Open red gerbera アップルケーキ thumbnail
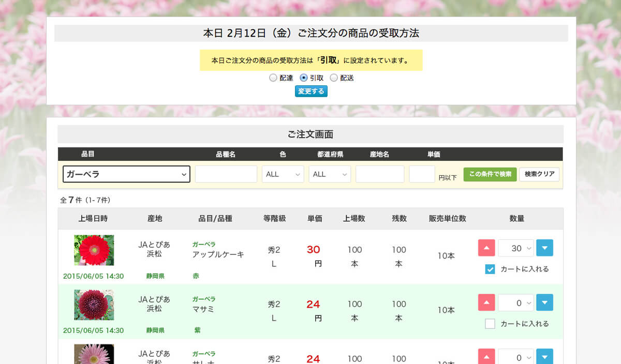 coord(94,250)
